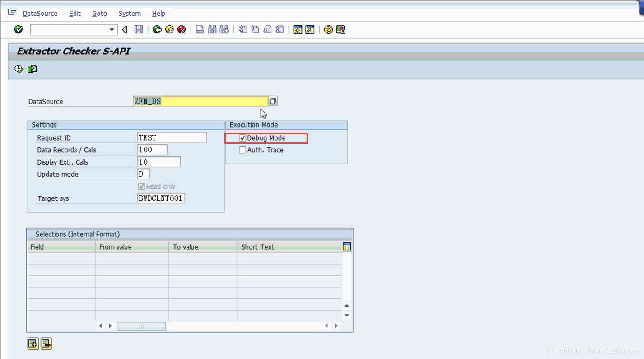Click the First Page icon
644x359 pixels.
click(x=243, y=29)
